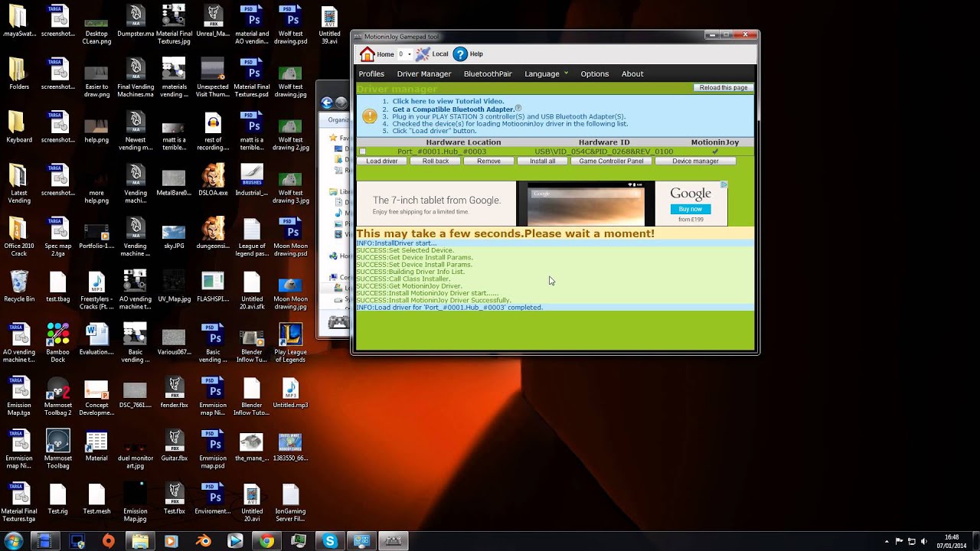Click the AdChoices icon on Google ad
The image size is (980, 551).
pyautogui.click(x=724, y=184)
